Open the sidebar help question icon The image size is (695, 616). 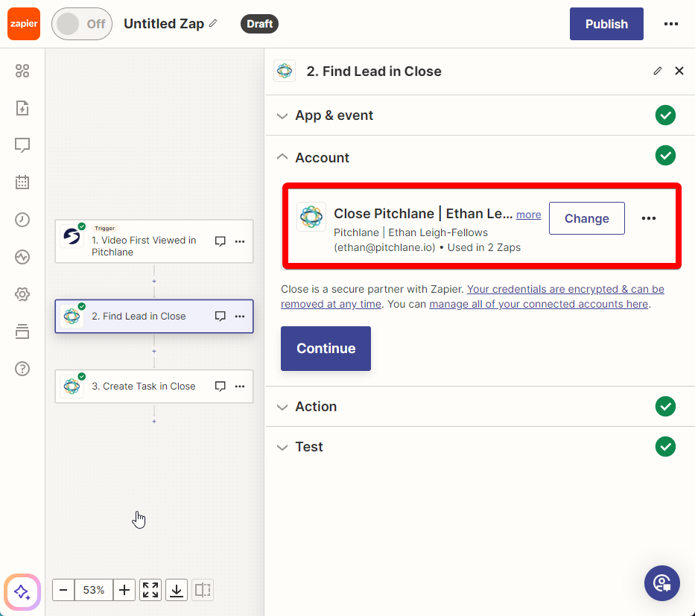pyautogui.click(x=22, y=369)
